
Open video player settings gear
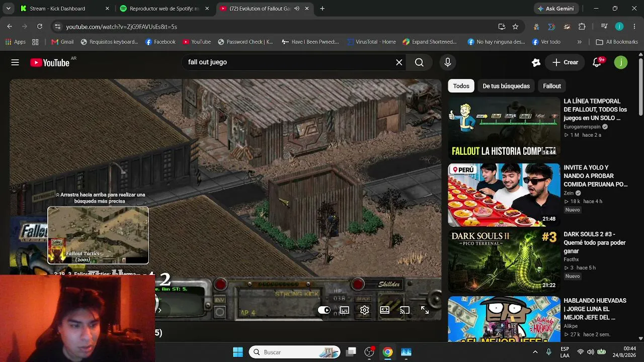tap(364, 310)
